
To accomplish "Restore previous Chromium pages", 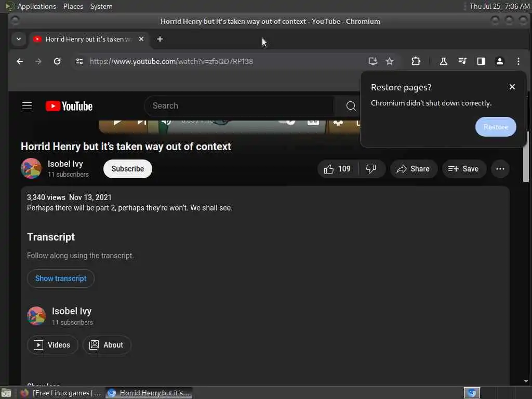I will point(495,127).
